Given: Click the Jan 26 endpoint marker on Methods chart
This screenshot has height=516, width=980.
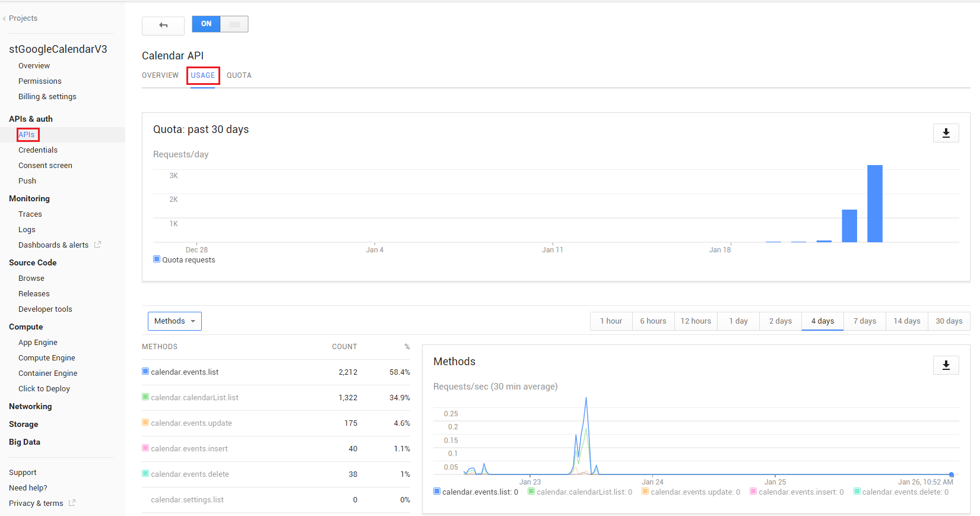Looking at the screenshot, I should point(951,474).
